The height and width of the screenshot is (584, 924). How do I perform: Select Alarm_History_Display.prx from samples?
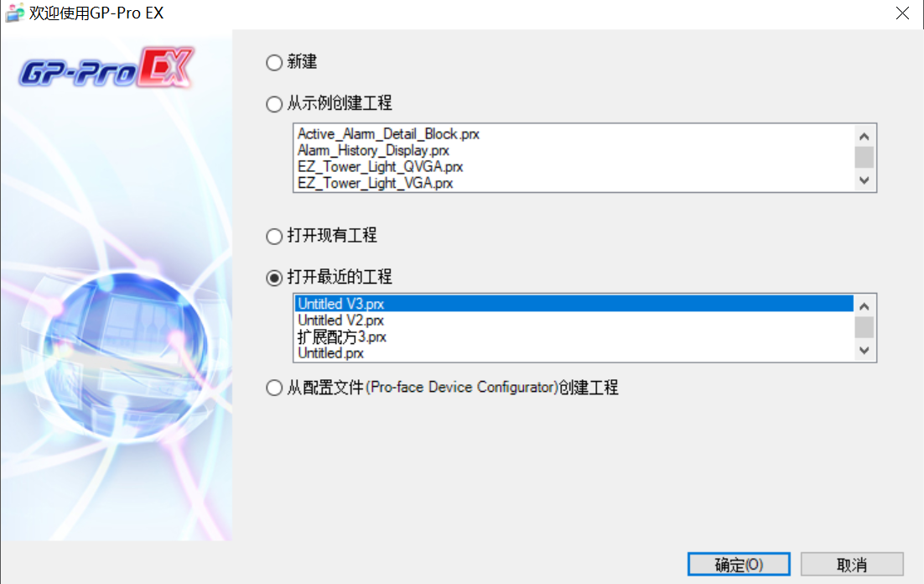tap(373, 150)
